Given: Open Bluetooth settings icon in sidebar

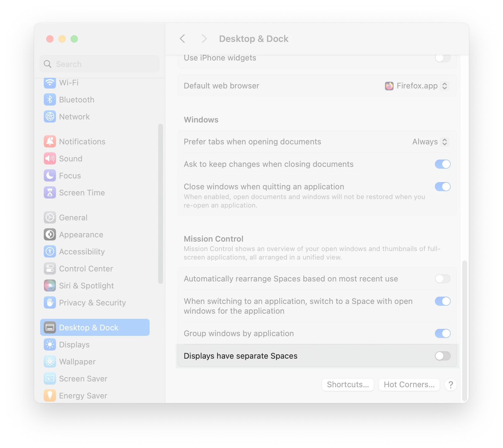Looking at the screenshot, I should pos(50,99).
